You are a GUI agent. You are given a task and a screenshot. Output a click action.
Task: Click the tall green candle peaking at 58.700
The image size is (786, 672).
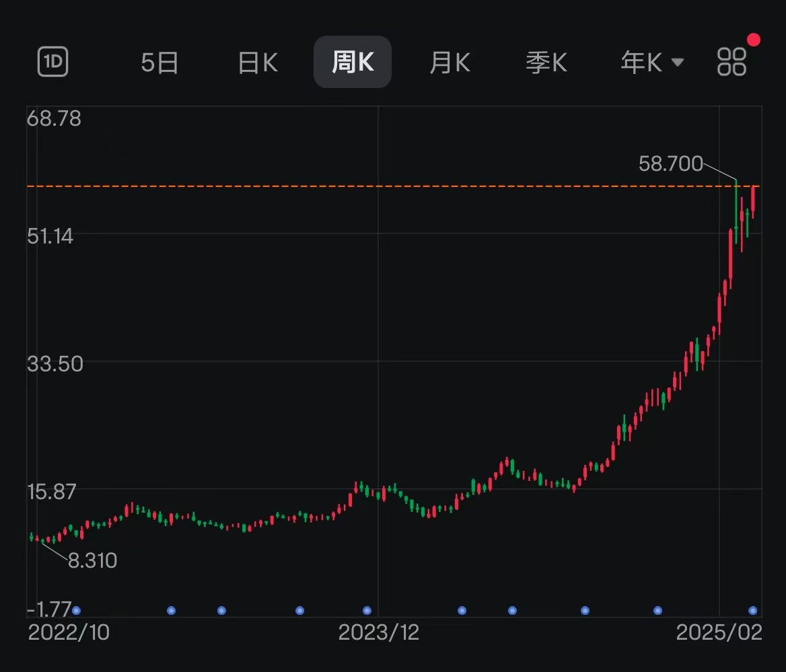[736, 211]
